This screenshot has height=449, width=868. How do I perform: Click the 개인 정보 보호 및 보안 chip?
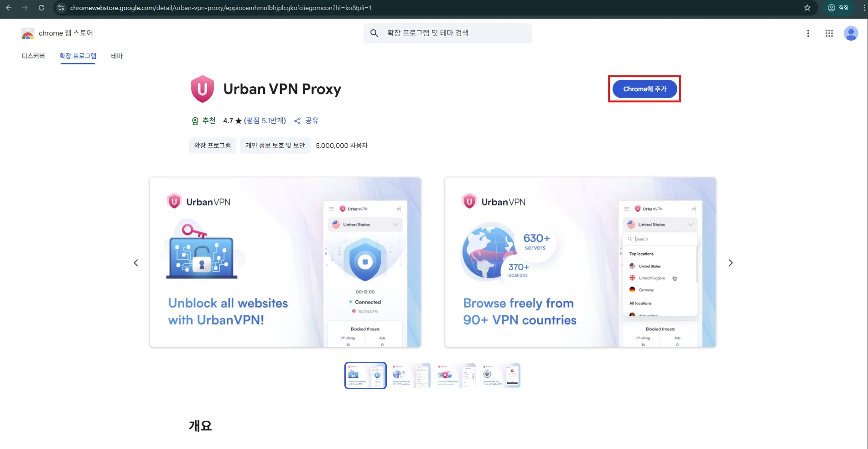click(275, 146)
